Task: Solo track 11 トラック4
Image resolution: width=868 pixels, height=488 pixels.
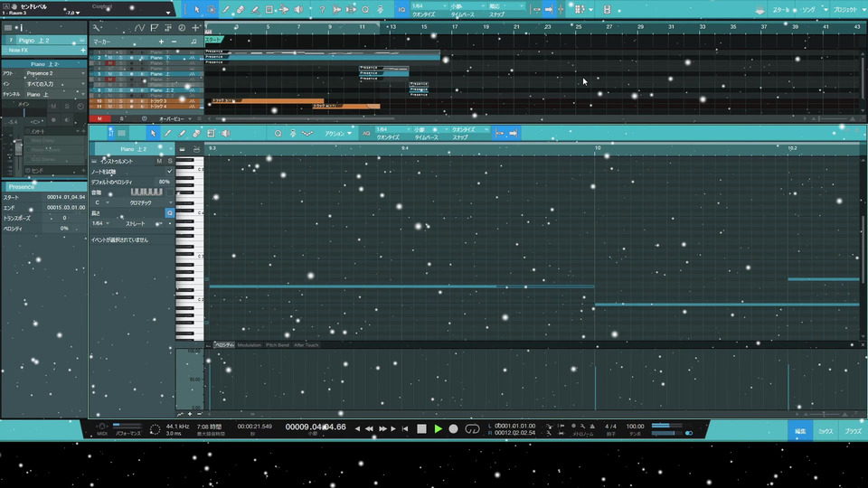Action: pos(120,107)
